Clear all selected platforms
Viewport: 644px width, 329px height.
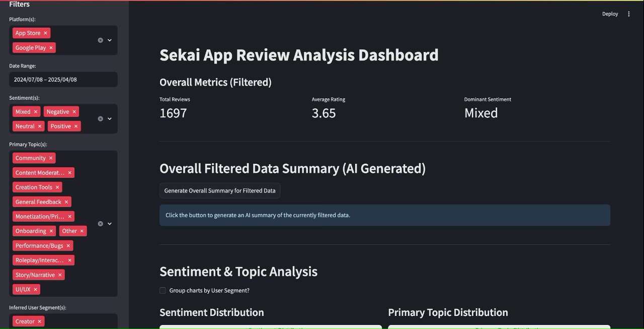pyautogui.click(x=100, y=40)
